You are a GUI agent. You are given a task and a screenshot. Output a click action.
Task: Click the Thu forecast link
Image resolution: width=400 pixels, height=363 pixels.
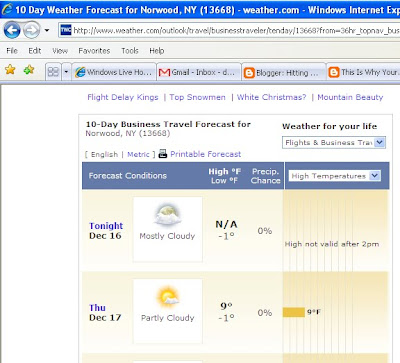[97, 307]
